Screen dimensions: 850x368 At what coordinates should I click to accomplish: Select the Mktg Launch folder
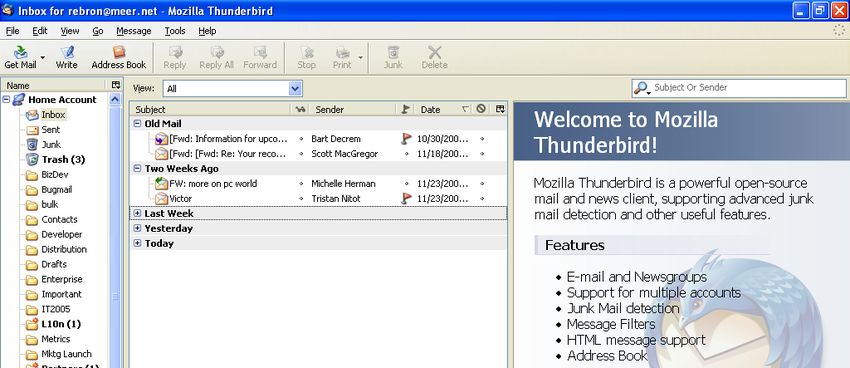coord(66,354)
